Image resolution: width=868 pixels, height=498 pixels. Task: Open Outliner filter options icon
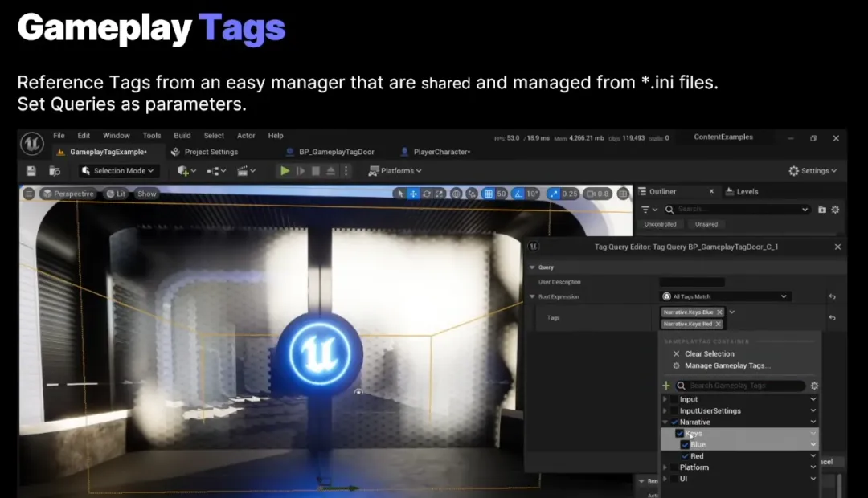(x=649, y=210)
